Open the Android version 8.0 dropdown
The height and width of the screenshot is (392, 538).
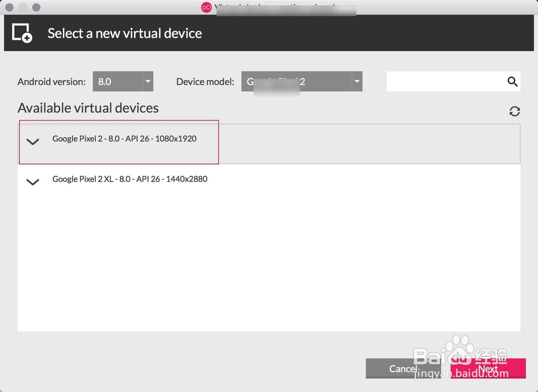pos(123,81)
